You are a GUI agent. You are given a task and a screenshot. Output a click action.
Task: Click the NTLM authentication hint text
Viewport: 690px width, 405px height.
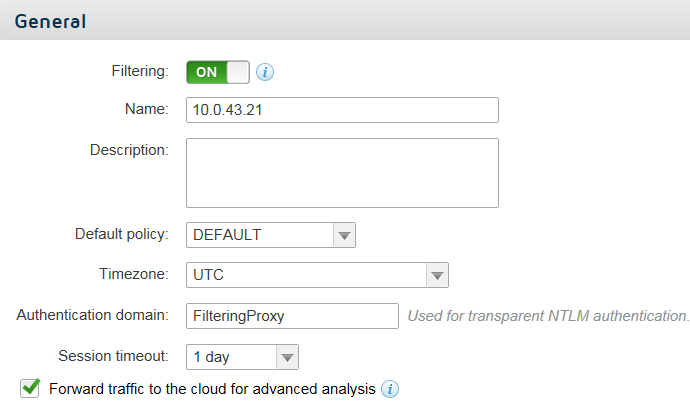(548, 316)
